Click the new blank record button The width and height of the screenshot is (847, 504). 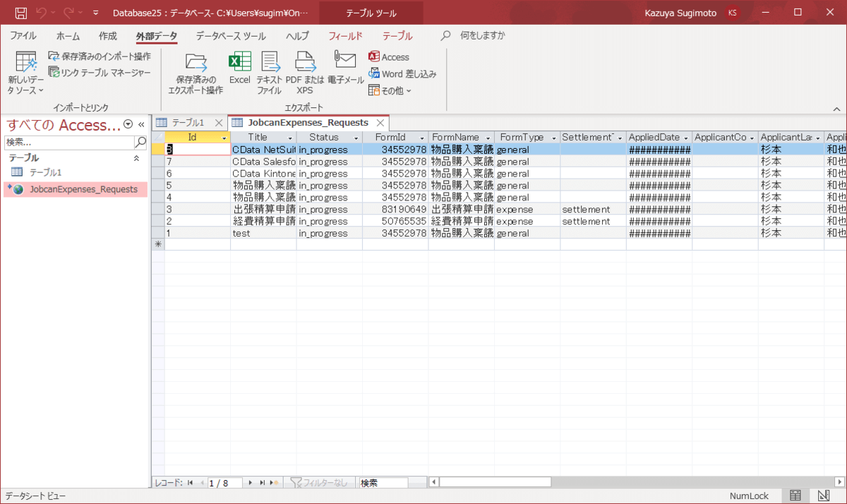(x=275, y=483)
